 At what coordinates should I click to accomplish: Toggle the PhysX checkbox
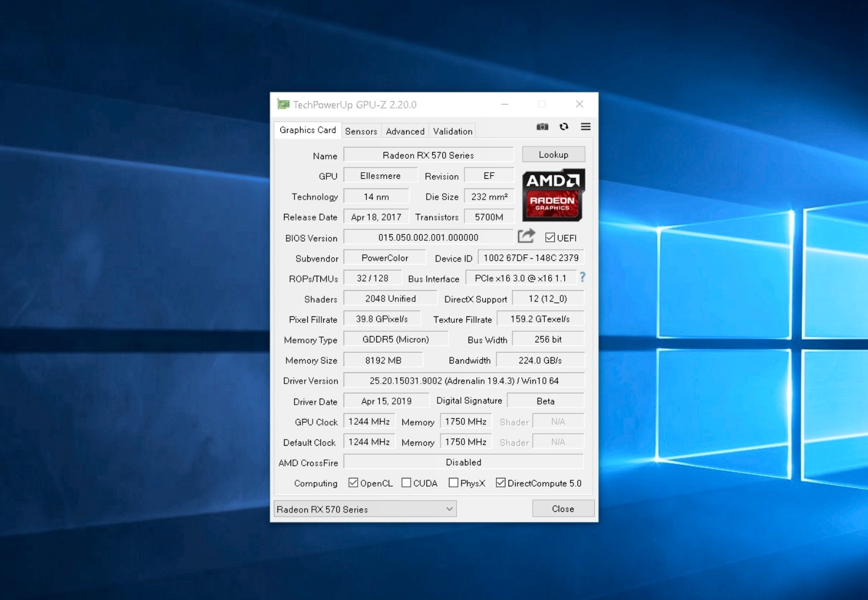[x=453, y=483]
